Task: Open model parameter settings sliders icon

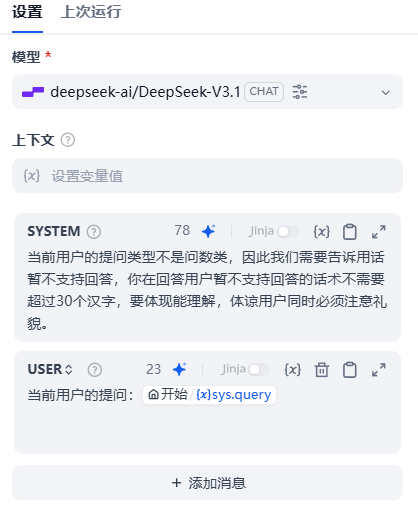Action: 300,92
